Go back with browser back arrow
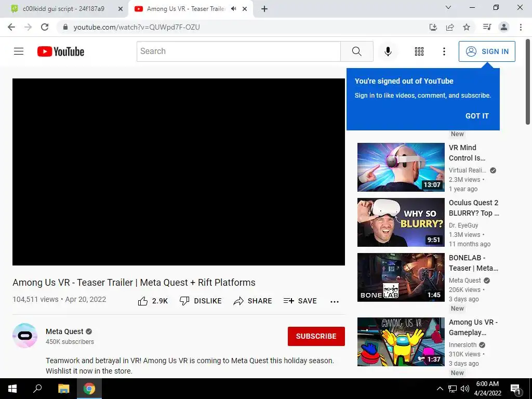 [x=11, y=27]
